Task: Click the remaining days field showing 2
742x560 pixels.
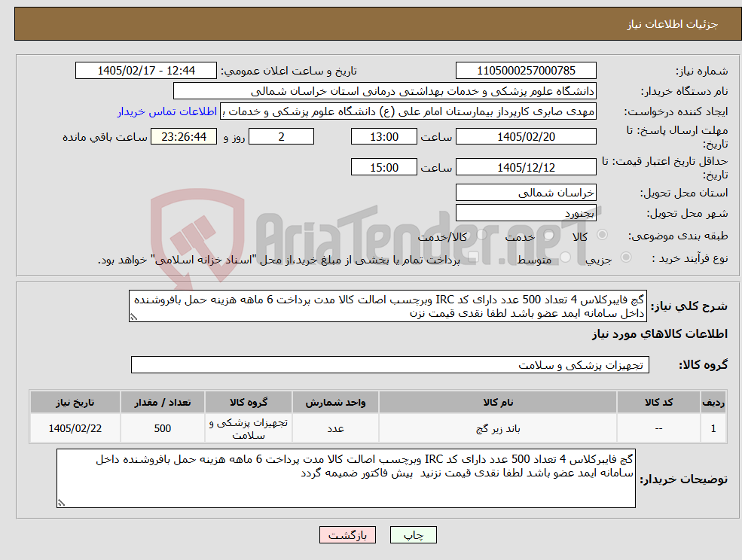Action: point(281,137)
